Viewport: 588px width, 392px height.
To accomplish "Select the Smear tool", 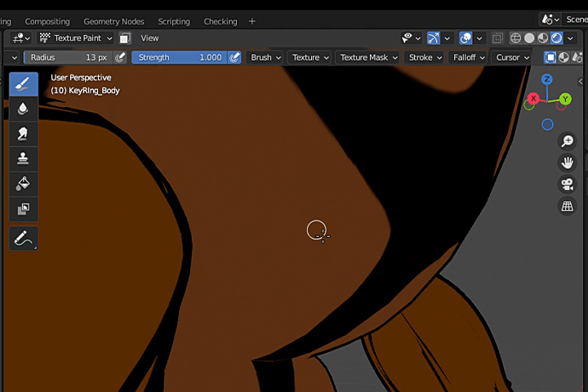I will (23, 134).
